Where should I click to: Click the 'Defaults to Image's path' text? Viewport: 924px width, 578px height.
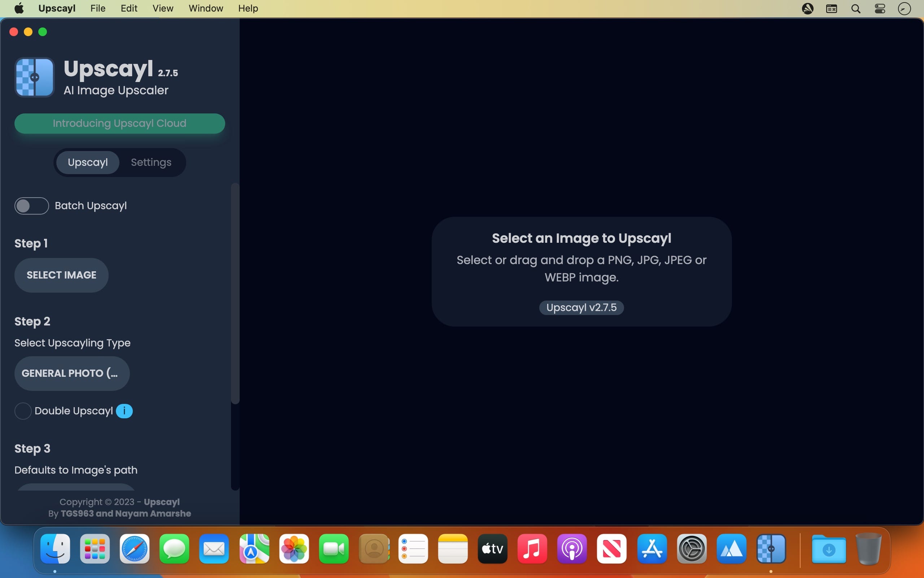(x=76, y=470)
